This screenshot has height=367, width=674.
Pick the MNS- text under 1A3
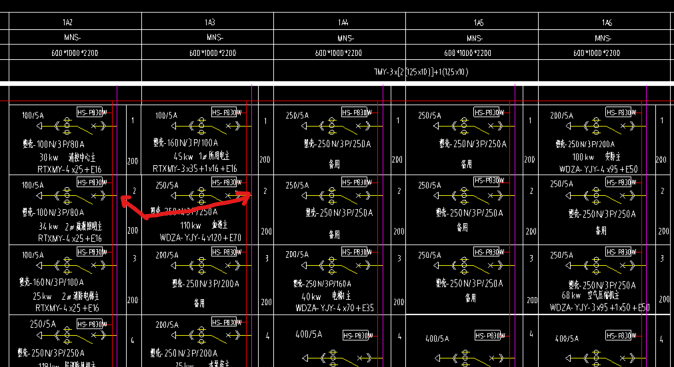click(214, 38)
